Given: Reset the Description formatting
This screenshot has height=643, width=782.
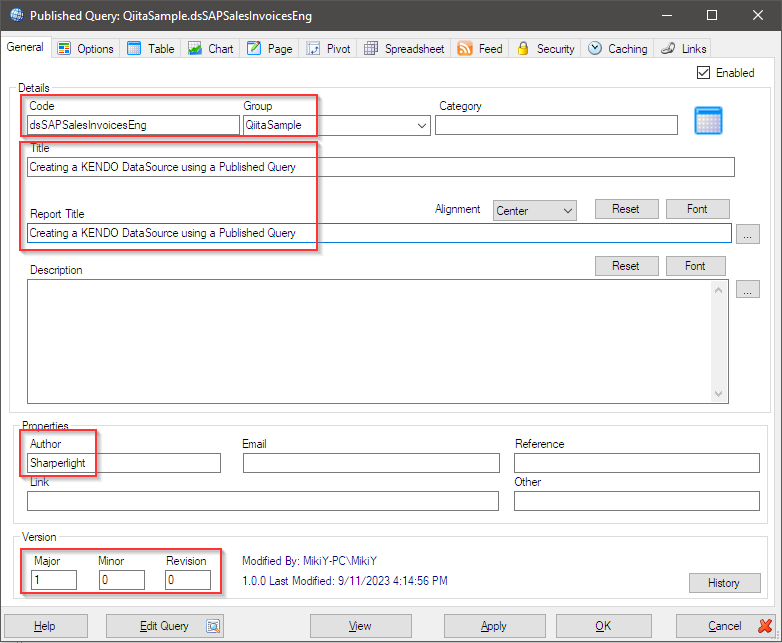Looking at the screenshot, I should click(x=626, y=266).
